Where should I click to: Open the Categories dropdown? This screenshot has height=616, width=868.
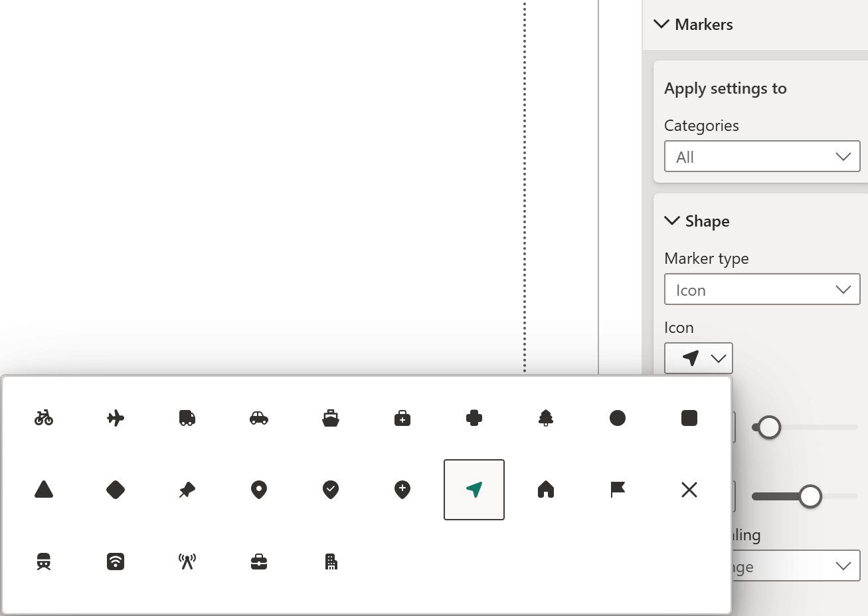click(x=762, y=157)
